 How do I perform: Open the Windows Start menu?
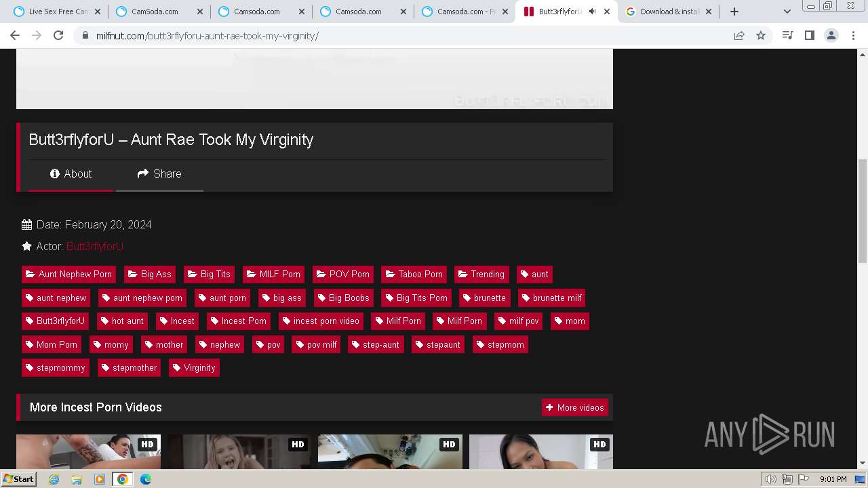click(x=19, y=479)
